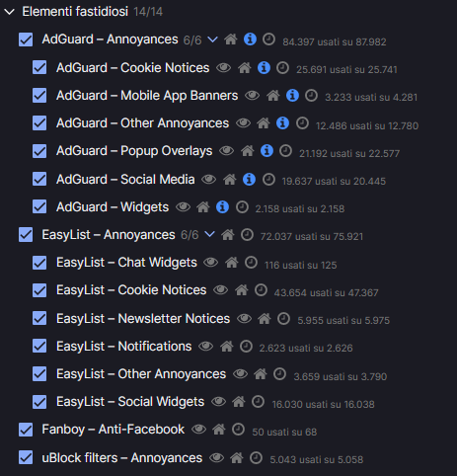Open home page of AdGuard – Annoyances

(x=231, y=40)
